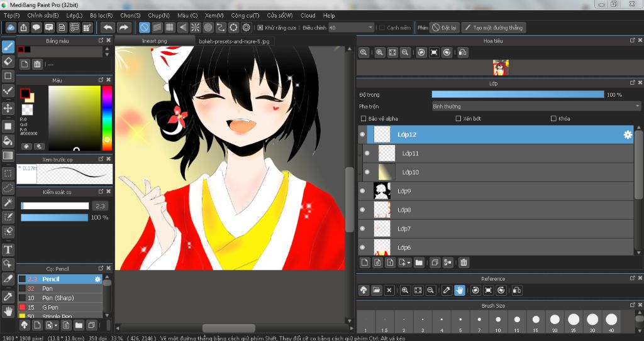644x341 pixels.
Task: Create a new layer folder
Action: tap(419, 263)
